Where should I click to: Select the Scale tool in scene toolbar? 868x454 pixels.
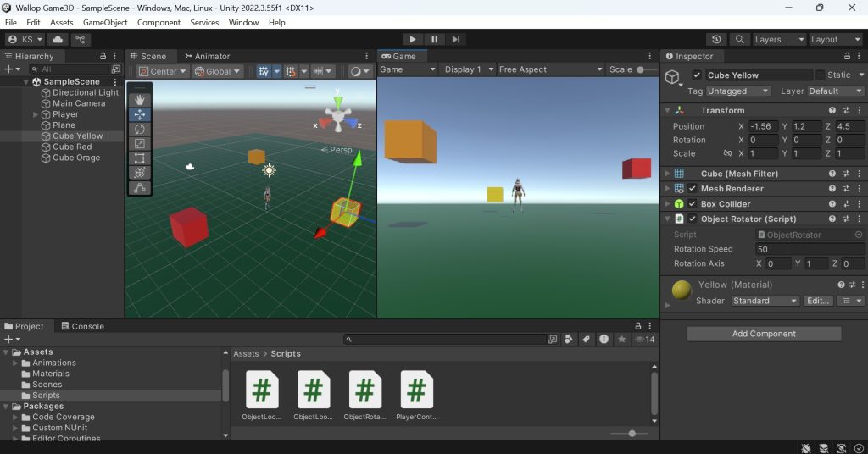(x=140, y=144)
